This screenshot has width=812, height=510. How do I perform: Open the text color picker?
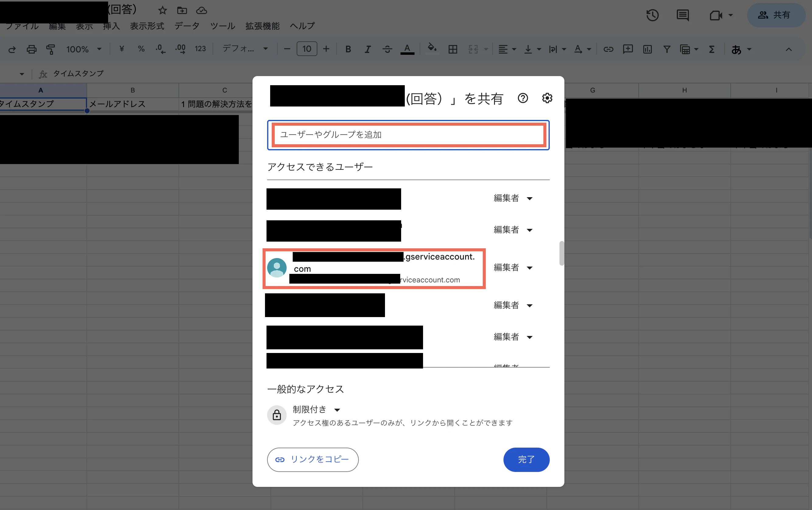[407, 50]
